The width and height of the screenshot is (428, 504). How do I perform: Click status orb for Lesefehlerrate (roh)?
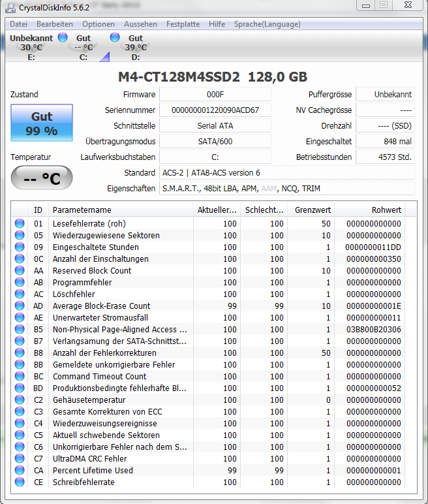[20, 223]
